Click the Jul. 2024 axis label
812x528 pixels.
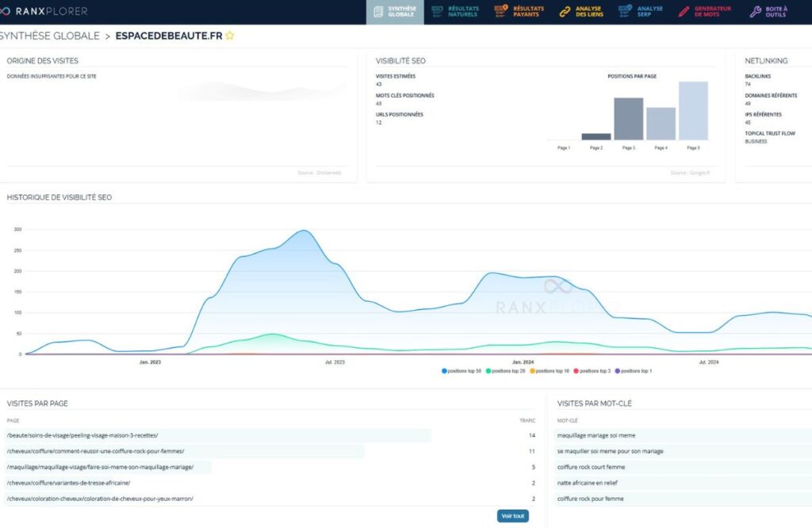point(708,362)
